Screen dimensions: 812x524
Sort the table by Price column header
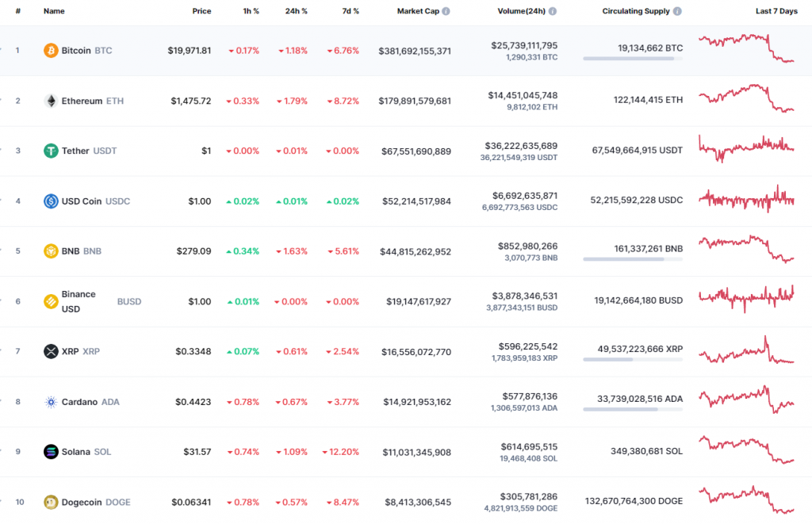pyautogui.click(x=201, y=12)
